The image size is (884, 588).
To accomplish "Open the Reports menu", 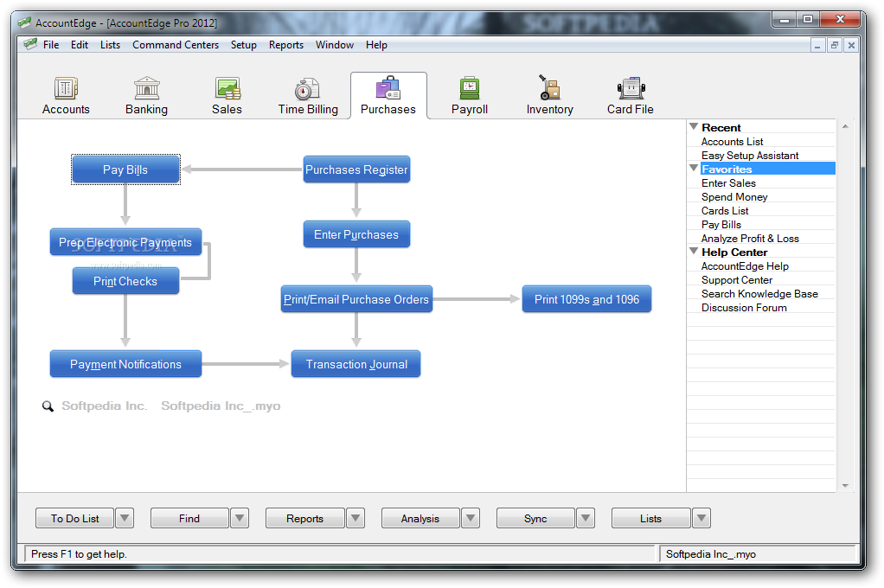I will [285, 45].
